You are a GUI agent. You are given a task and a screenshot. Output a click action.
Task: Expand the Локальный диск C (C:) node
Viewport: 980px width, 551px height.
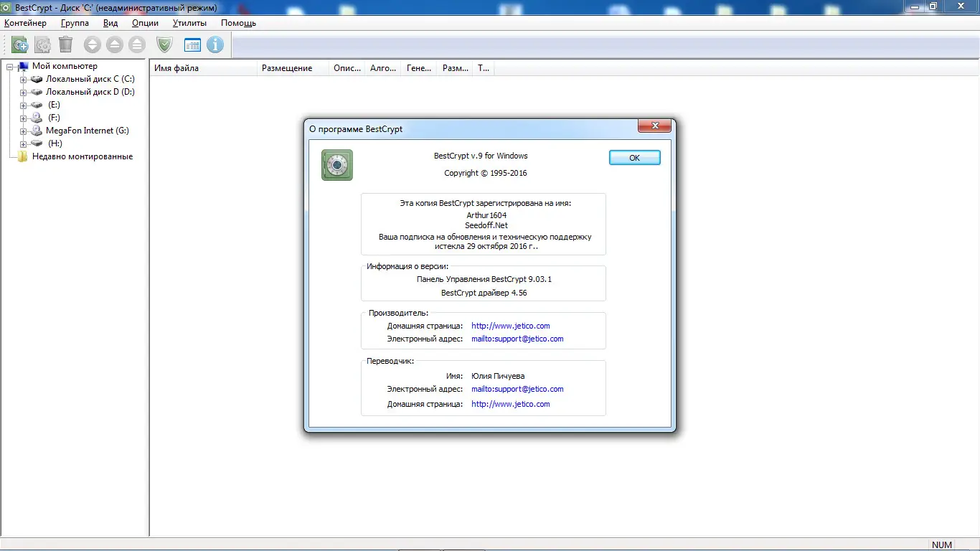click(x=23, y=79)
